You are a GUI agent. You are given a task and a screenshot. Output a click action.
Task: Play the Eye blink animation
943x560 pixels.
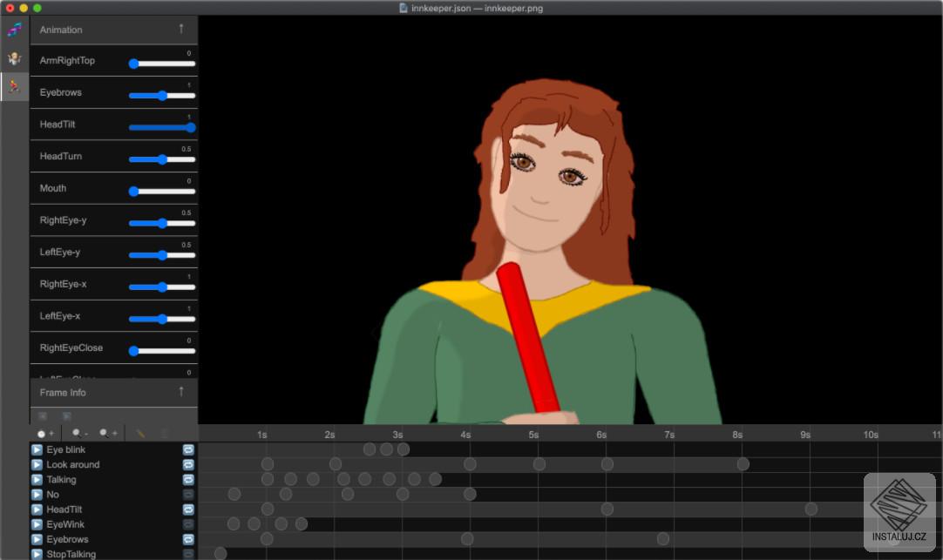point(37,450)
